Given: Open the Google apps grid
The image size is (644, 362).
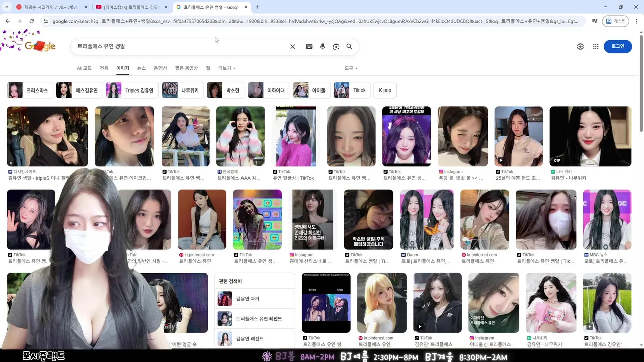Looking at the screenshot, I should click(596, 46).
